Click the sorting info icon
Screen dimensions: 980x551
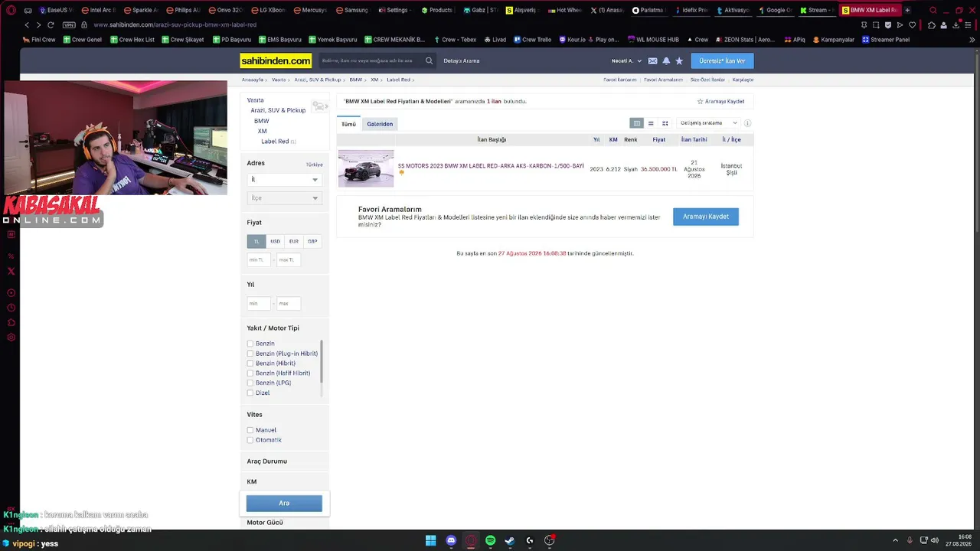[747, 123]
